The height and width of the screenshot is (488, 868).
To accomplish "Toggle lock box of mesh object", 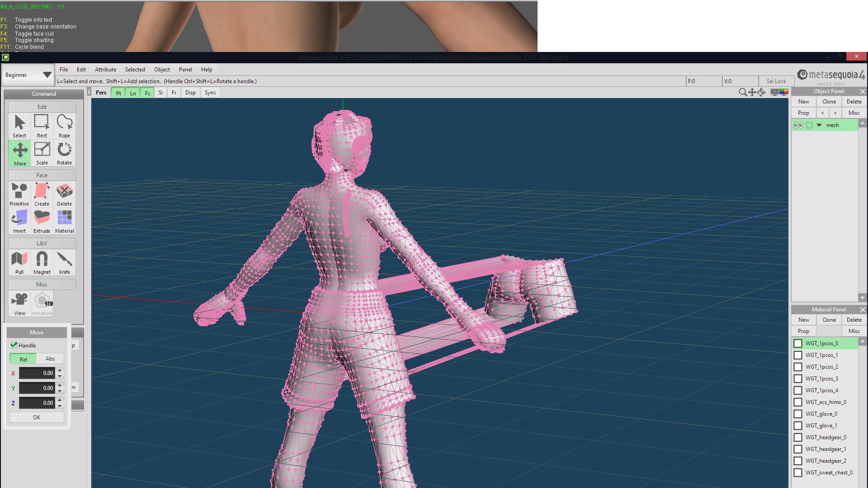I will 809,125.
